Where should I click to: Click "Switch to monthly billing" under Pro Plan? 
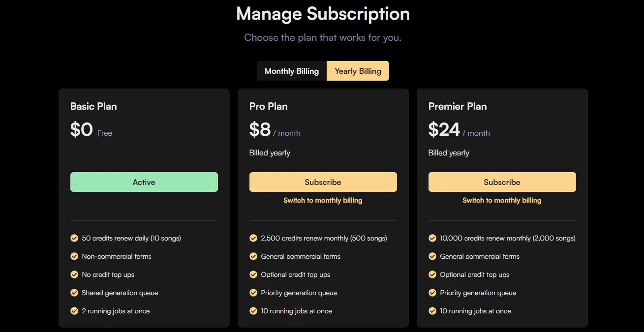(323, 200)
